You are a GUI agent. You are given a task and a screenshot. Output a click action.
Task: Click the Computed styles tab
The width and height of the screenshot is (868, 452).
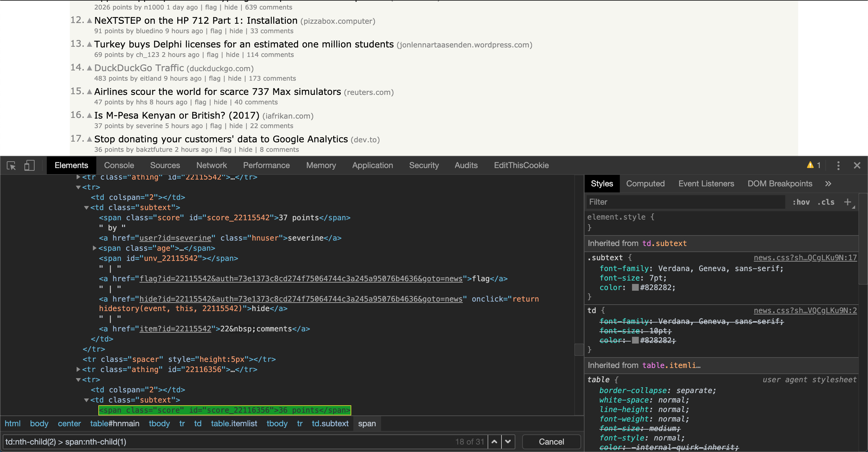pyautogui.click(x=646, y=184)
